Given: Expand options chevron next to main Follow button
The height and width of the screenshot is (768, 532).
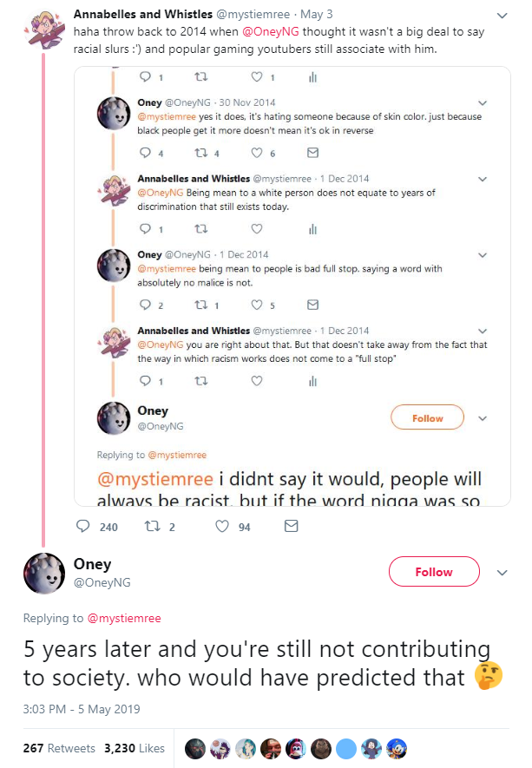Looking at the screenshot, I should (x=502, y=573).
